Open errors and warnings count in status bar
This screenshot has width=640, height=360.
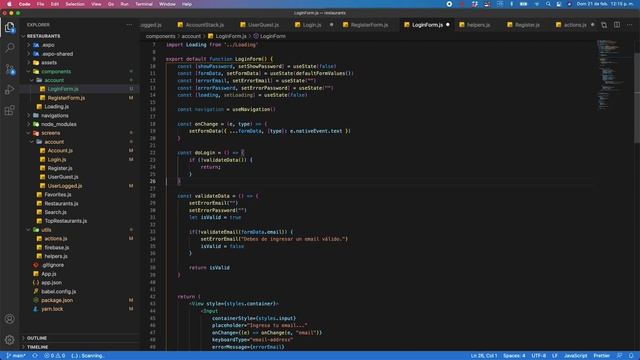(x=55, y=356)
